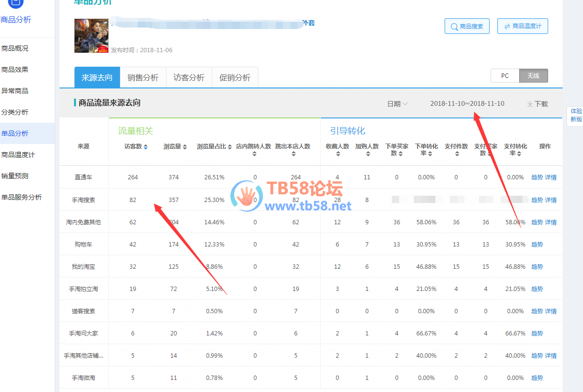Click the 商品搜索 button
This screenshot has height=392, width=583.
point(467,26)
